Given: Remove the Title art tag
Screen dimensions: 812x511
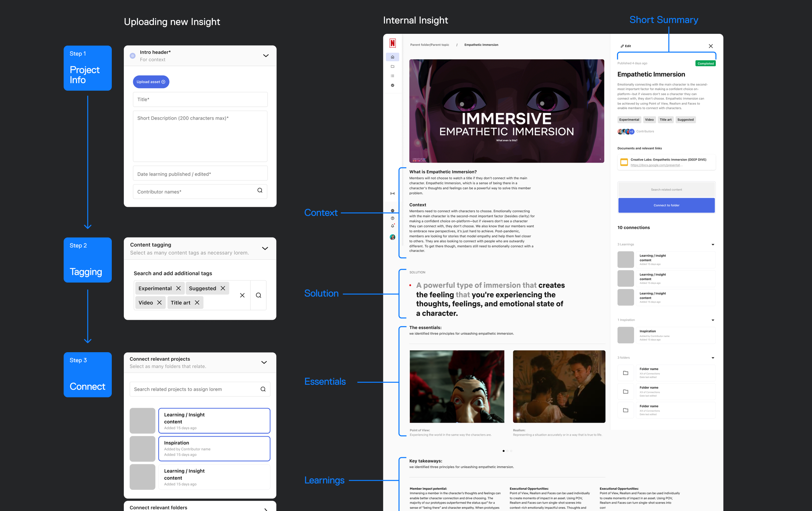Looking at the screenshot, I should (197, 303).
